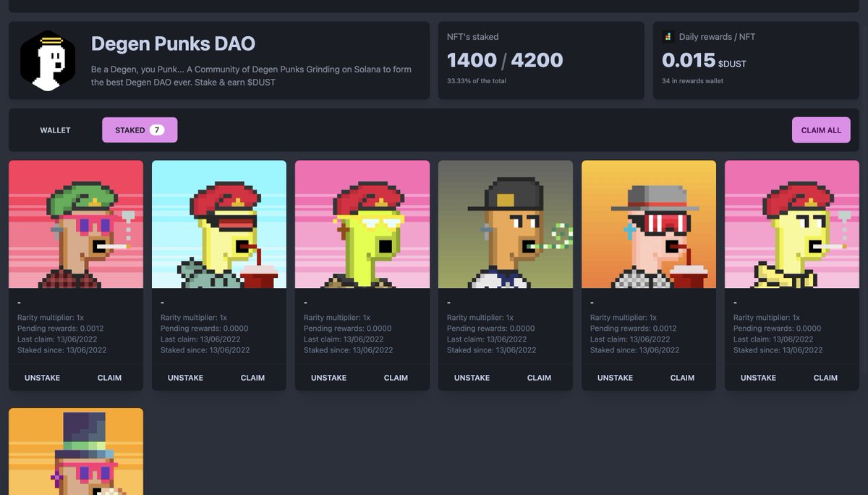This screenshot has width=868, height=495.
Task: Click the Degen Punks DAO hexagon logo
Action: pos(48,61)
